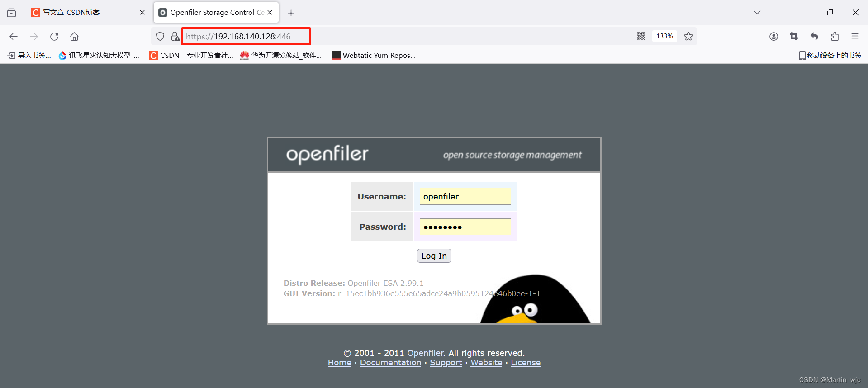Click the undo arrow toolbar icon
This screenshot has height=388, width=868.
click(814, 36)
